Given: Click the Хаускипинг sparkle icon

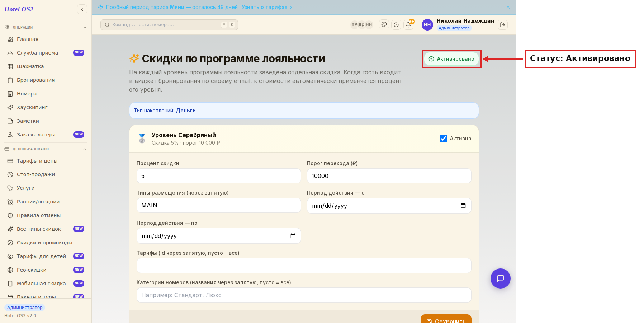Looking at the screenshot, I should (x=10, y=107).
